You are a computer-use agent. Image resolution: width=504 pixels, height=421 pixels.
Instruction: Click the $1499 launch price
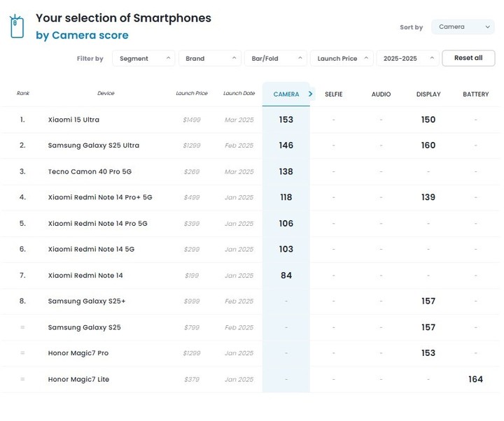coord(192,120)
